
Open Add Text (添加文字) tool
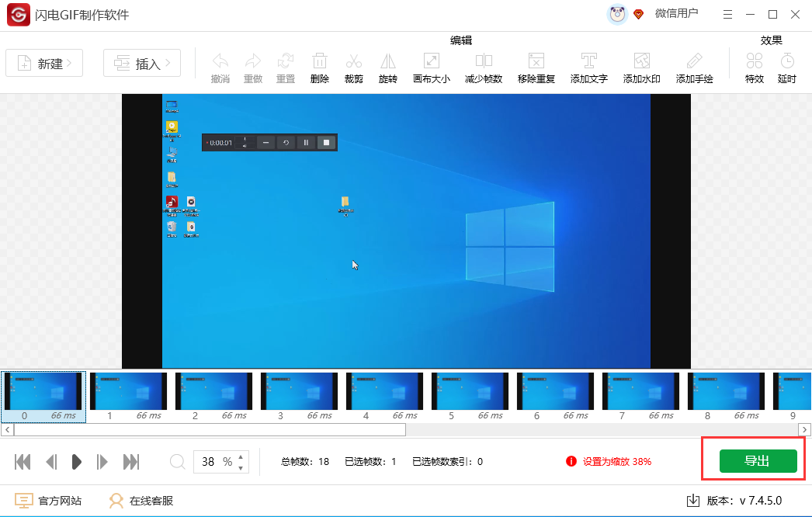tap(588, 61)
